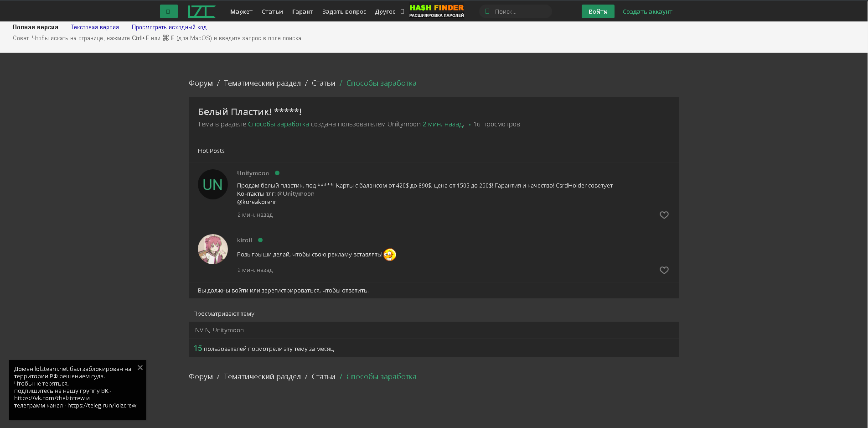This screenshot has height=428, width=868.
Task: Open the Hash Finder banner
Action: (436, 11)
